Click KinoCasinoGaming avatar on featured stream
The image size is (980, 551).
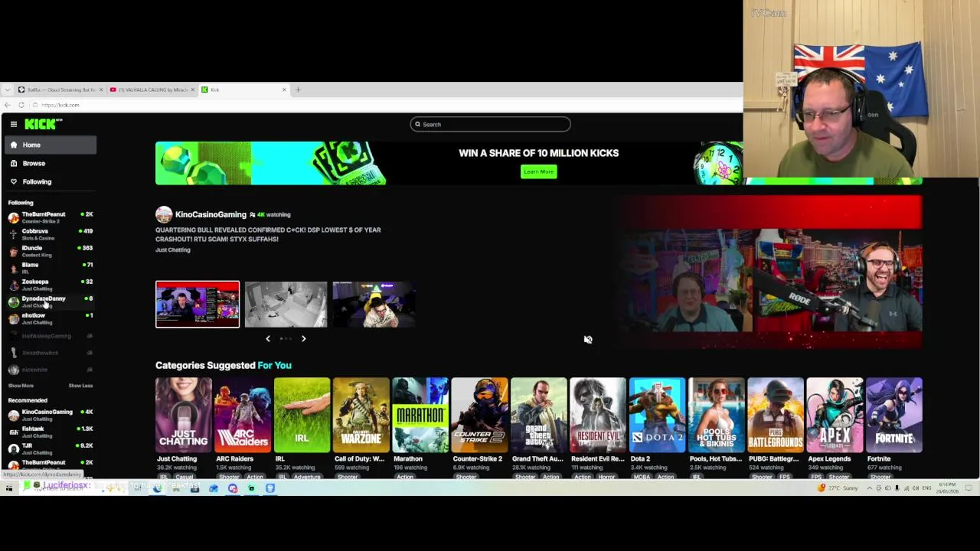click(164, 214)
